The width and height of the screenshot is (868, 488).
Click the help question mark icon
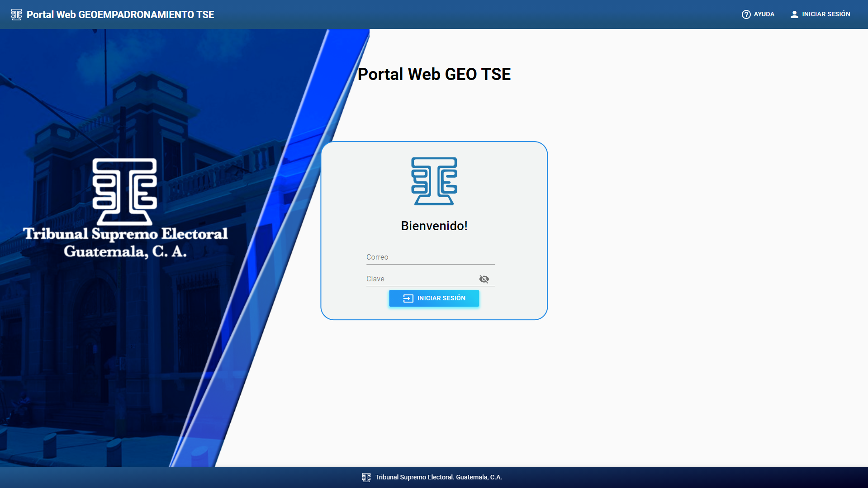(745, 14)
